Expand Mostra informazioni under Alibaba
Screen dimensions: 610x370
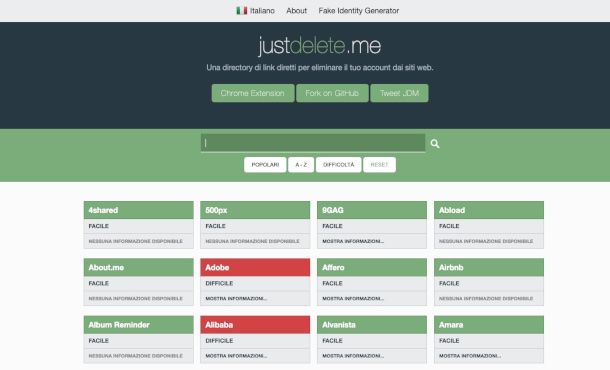[x=236, y=356]
